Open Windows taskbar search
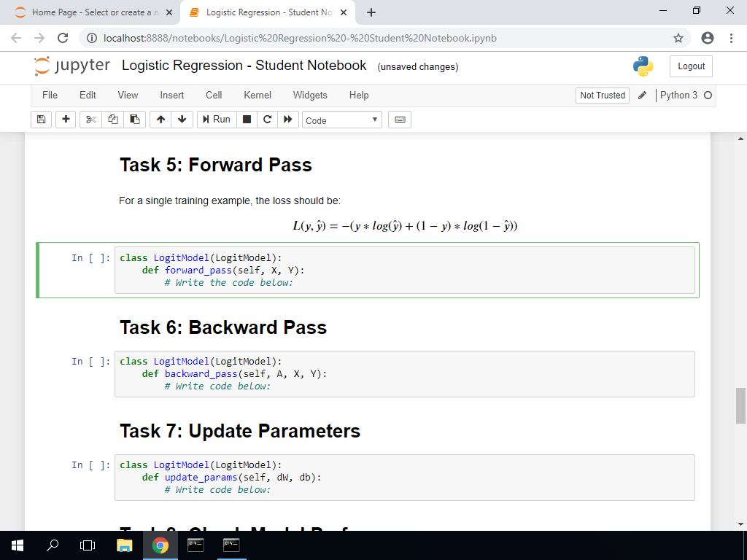Image resolution: width=747 pixels, height=560 pixels. pyautogui.click(x=53, y=545)
